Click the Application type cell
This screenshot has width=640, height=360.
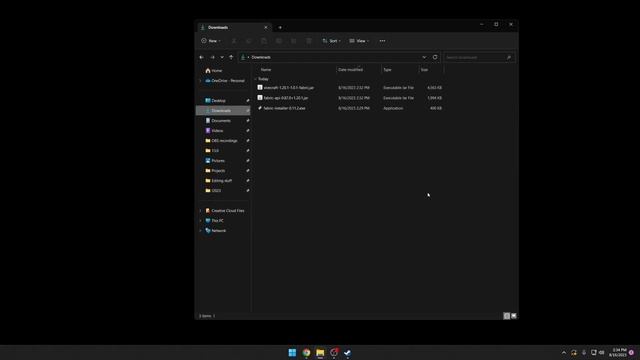(x=393, y=109)
